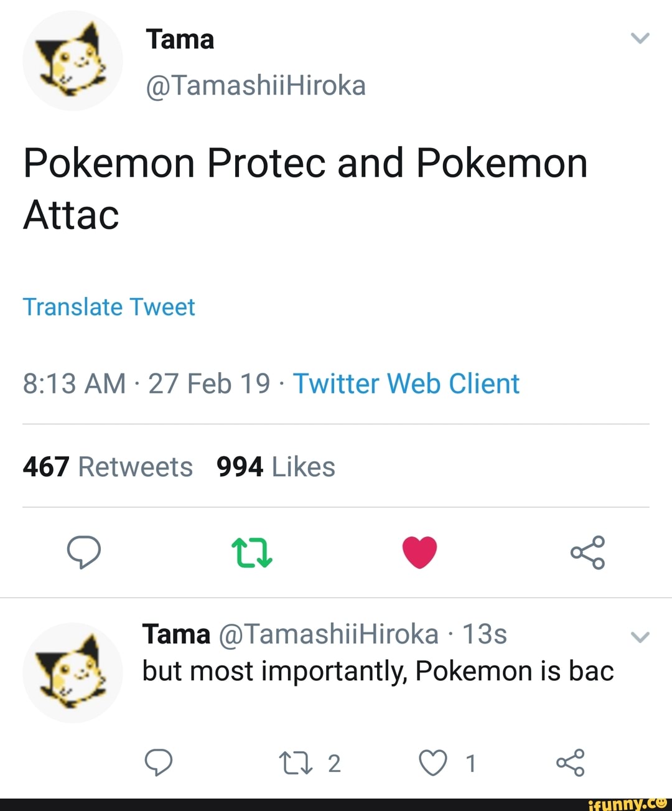Expand options chevron on the reply tweet
The height and width of the screenshot is (811, 672).
coord(640,637)
